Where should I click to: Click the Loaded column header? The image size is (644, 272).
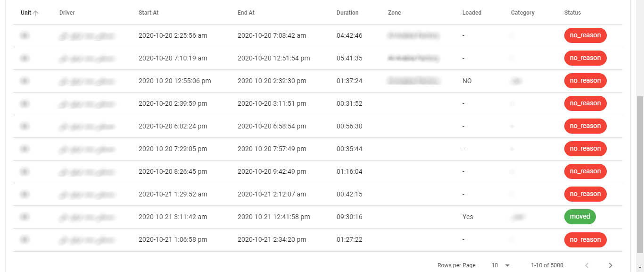(472, 13)
